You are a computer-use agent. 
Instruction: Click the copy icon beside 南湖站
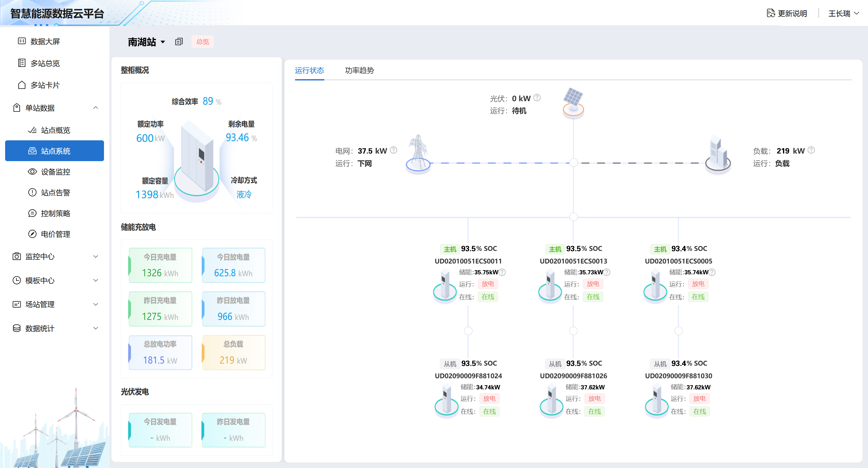point(179,42)
